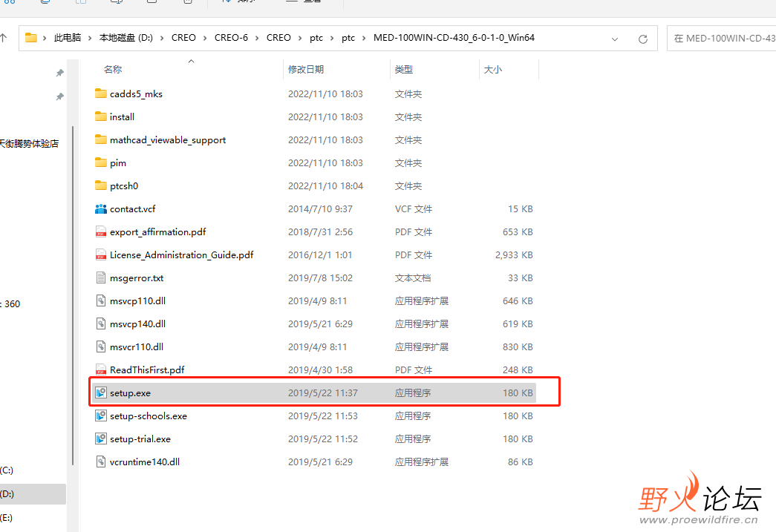Select the mathcad_viewable_support folder icon
Screen dimensions: 776x532
click(101, 139)
